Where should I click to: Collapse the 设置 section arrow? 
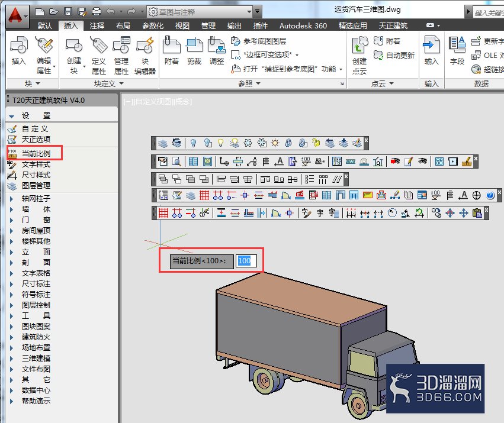[12, 117]
